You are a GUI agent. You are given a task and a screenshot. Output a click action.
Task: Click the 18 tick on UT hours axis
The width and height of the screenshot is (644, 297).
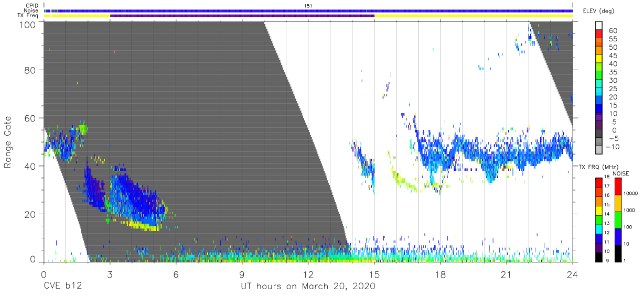(x=441, y=274)
